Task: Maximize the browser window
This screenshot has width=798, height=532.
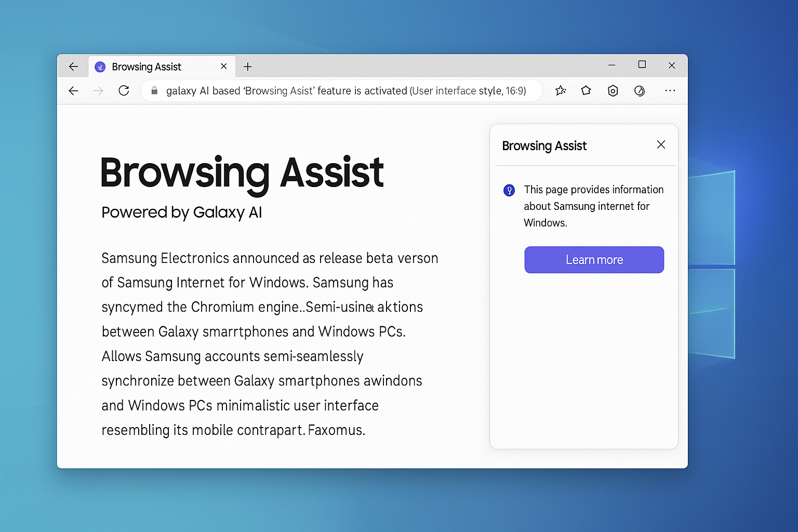Action: click(642, 64)
